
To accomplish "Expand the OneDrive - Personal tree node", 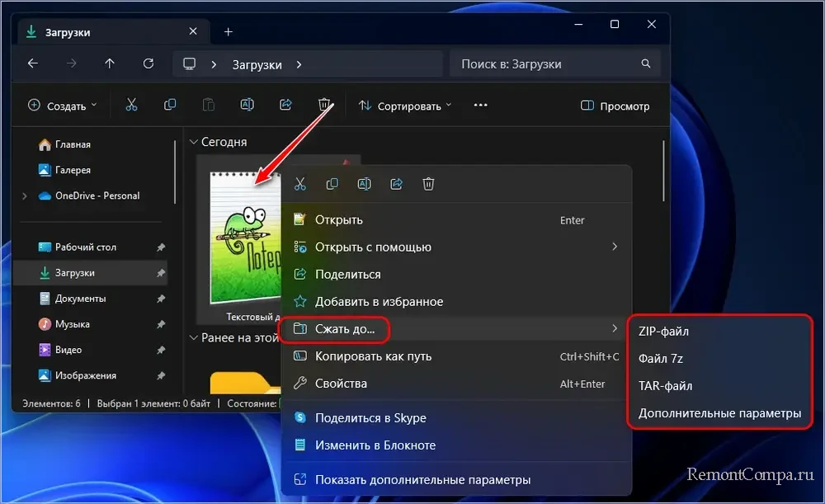I will coord(25,195).
